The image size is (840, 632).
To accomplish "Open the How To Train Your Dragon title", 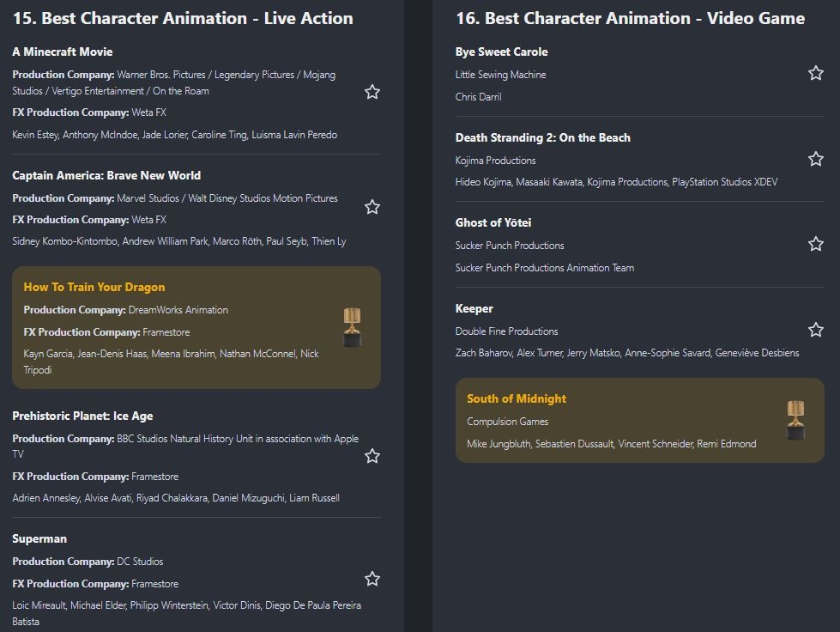I will pyautogui.click(x=94, y=287).
